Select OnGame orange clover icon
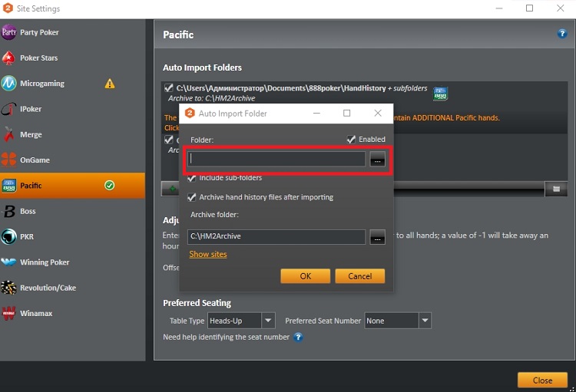 [8, 160]
